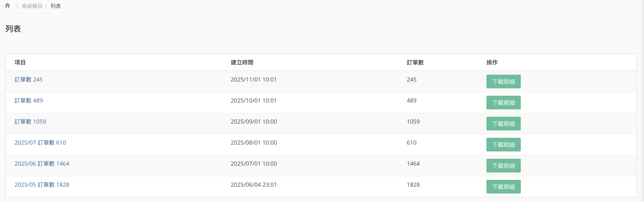Click the 項目 column header

(x=20, y=63)
